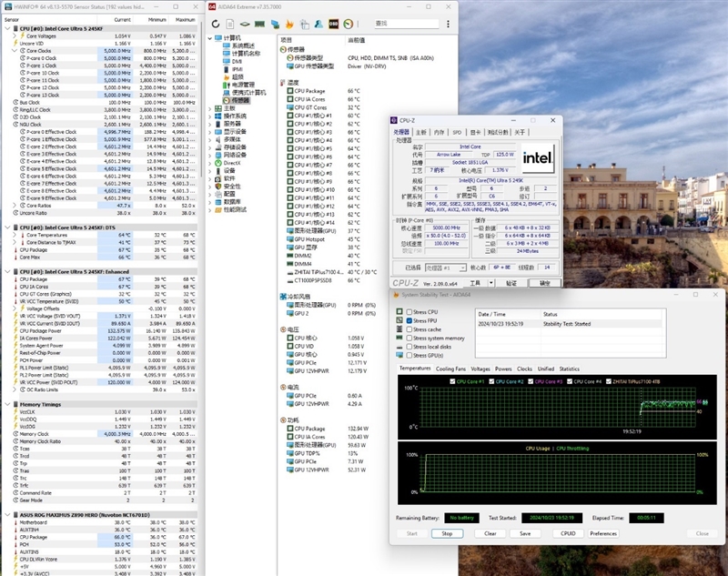The image size is (728, 576).
Task: Click the 验证 button in CPU-Z
Action: pyautogui.click(x=511, y=283)
